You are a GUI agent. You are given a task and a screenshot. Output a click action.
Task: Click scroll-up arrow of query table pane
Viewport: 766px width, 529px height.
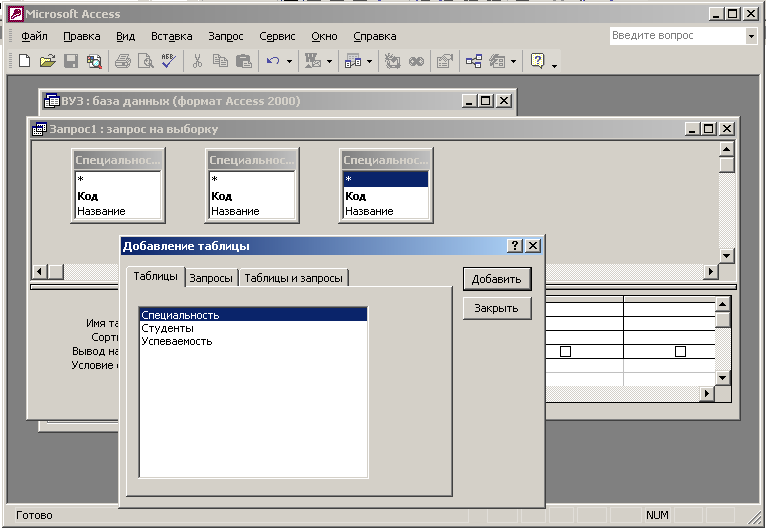726,149
